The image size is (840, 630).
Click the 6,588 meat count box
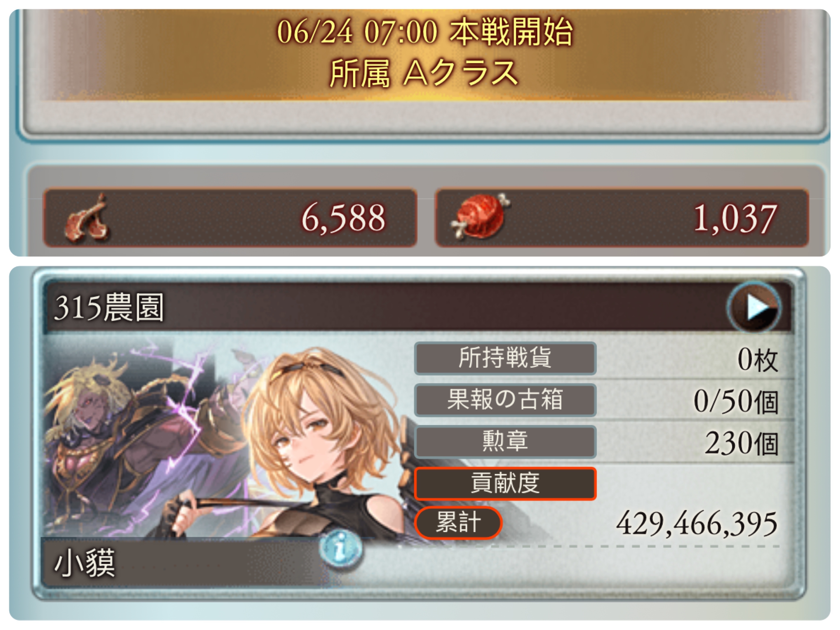(230, 218)
